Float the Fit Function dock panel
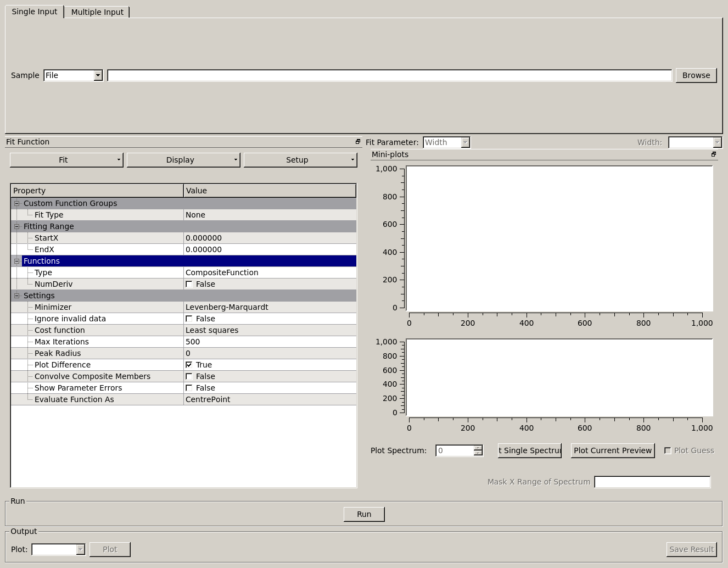The width and height of the screenshot is (728, 568). click(358, 142)
